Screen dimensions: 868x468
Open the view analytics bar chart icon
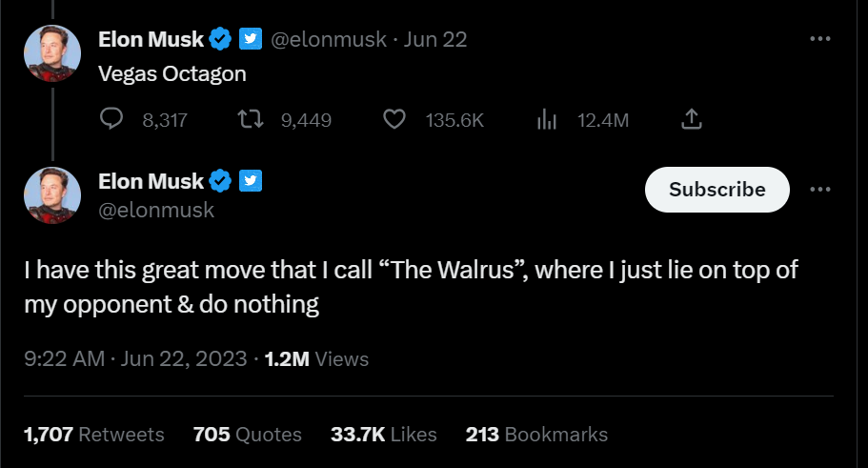[x=547, y=119]
